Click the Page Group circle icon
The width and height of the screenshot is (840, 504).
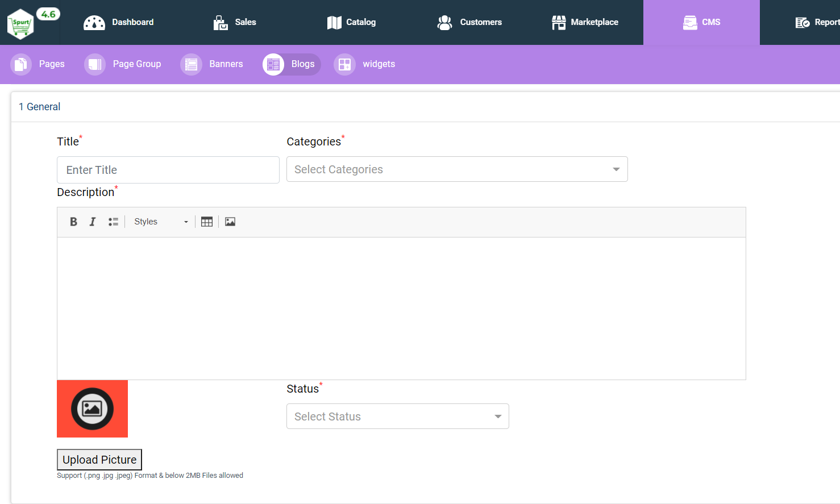[x=95, y=64]
